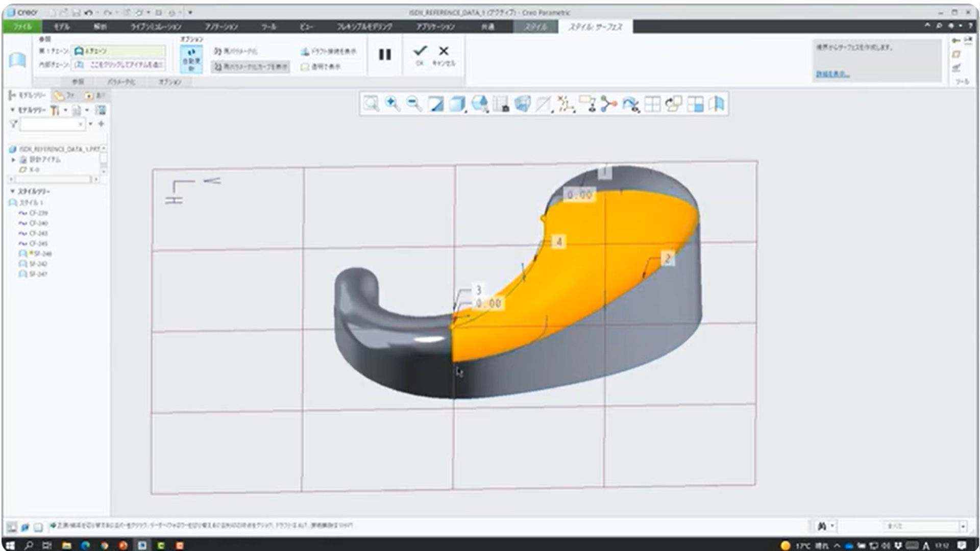This screenshot has height=551, width=980.
Task: Collapse the Style Tree section arrow
Action: 13,191
